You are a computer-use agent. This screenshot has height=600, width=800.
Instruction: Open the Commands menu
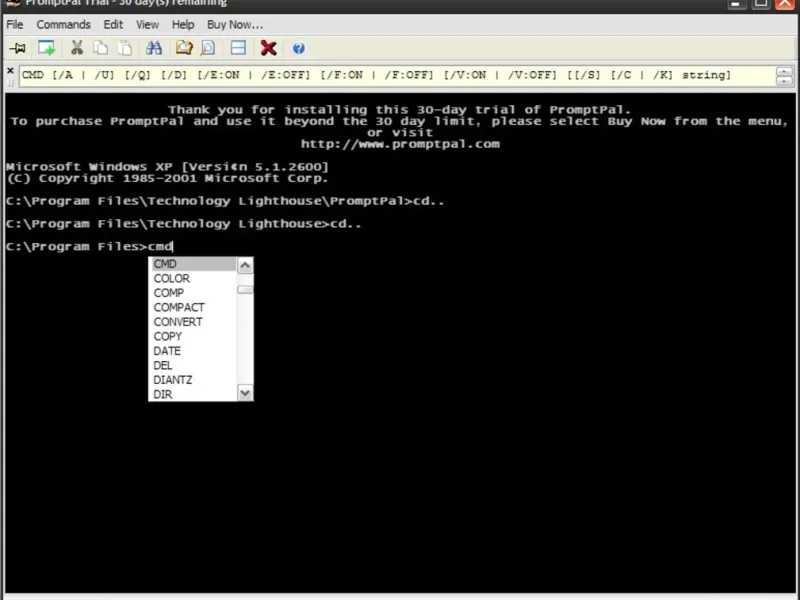(63, 24)
